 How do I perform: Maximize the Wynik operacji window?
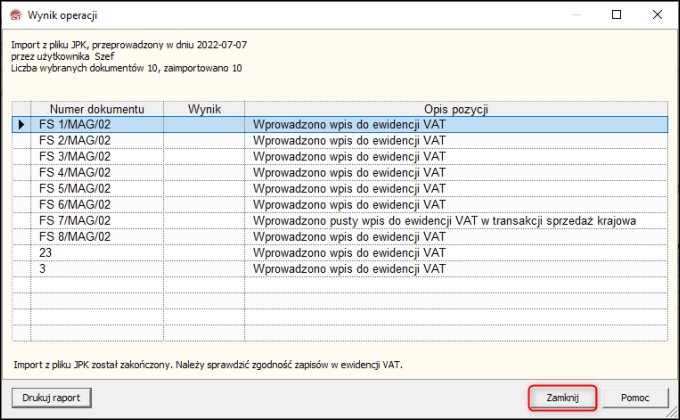coord(616,15)
